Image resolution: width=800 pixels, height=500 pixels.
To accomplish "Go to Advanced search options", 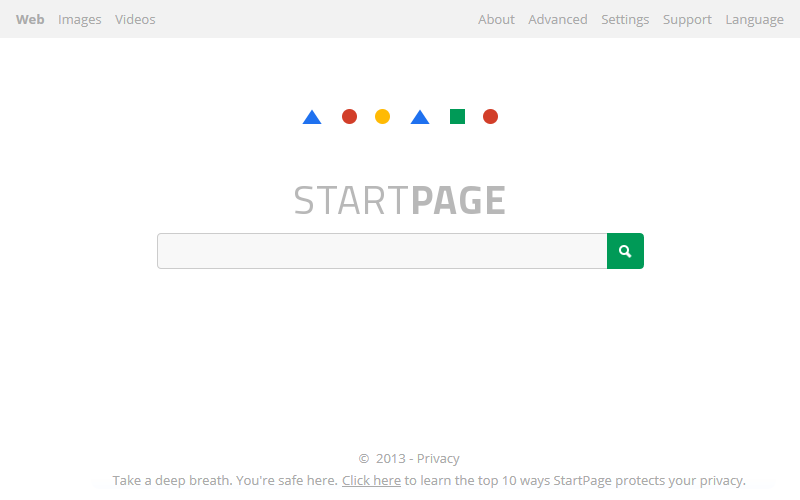I will click(x=558, y=19).
